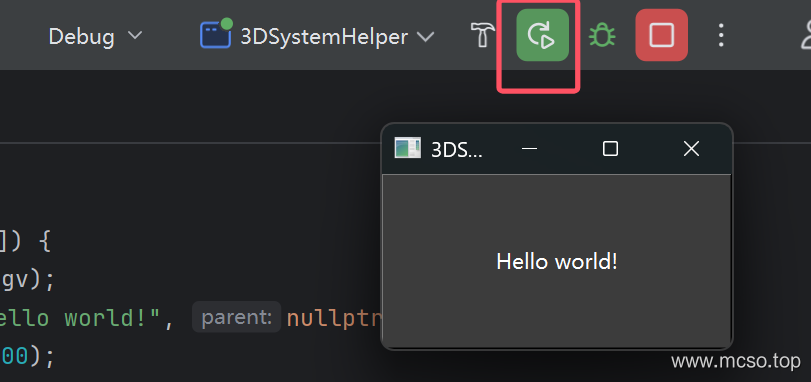
Task: Open the More actions vertical dots menu
Action: point(721,36)
